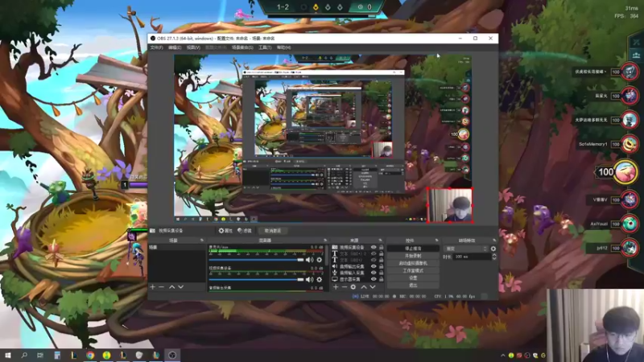Pop out the 场景 dock panel
The image size is (644, 362).
point(202,240)
